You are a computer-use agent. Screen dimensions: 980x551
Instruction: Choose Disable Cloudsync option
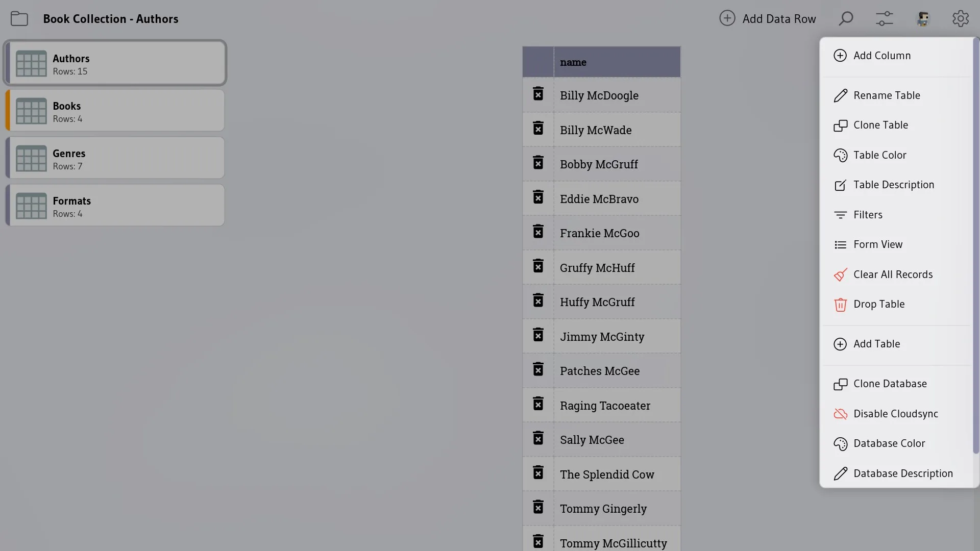[896, 414]
